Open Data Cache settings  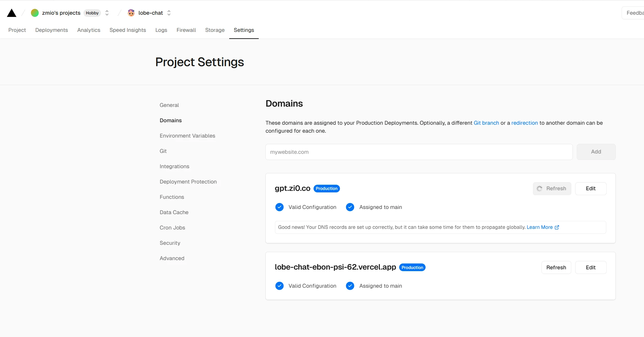174,212
